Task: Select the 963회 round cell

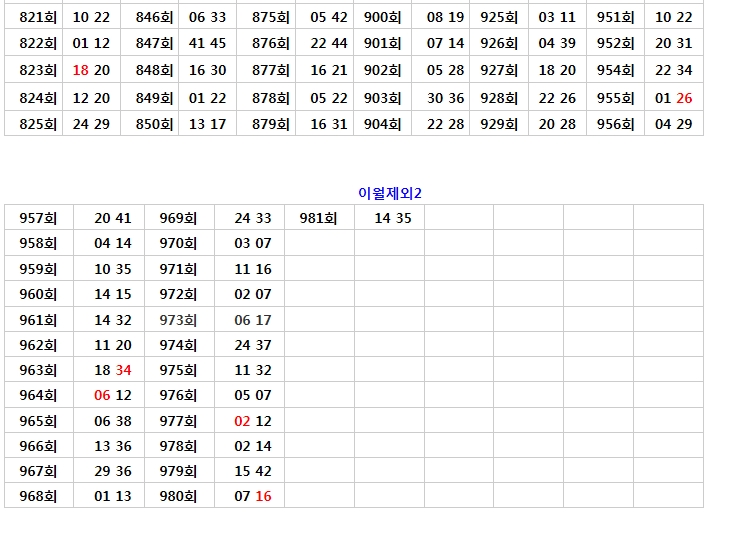Action: click(x=39, y=370)
